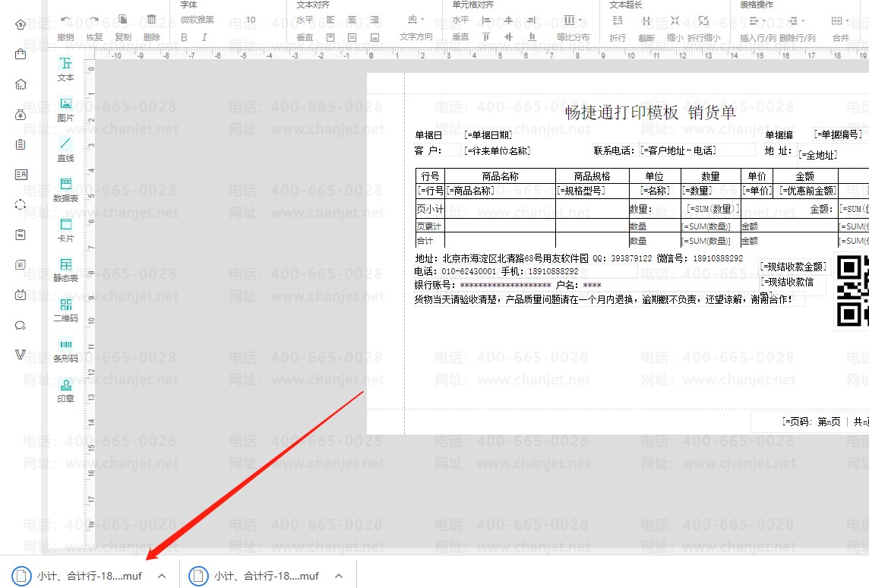Click the 商品名称 column header cell
This screenshot has width=869, height=588.
500,176
